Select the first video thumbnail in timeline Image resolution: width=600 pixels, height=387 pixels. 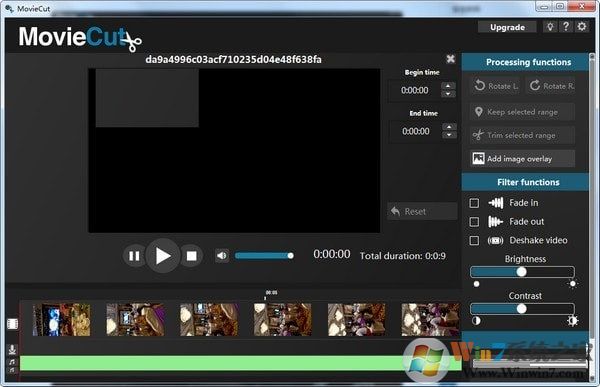(62, 320)
